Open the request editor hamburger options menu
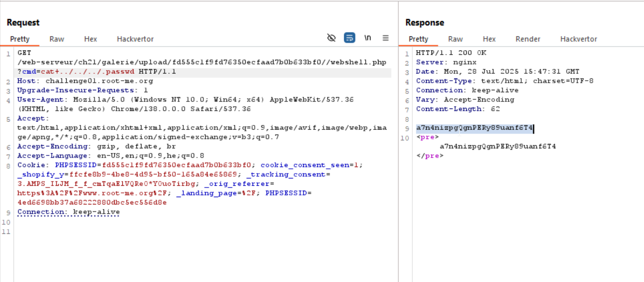Screen dimensions: 644x282 [x=385, y=38]
